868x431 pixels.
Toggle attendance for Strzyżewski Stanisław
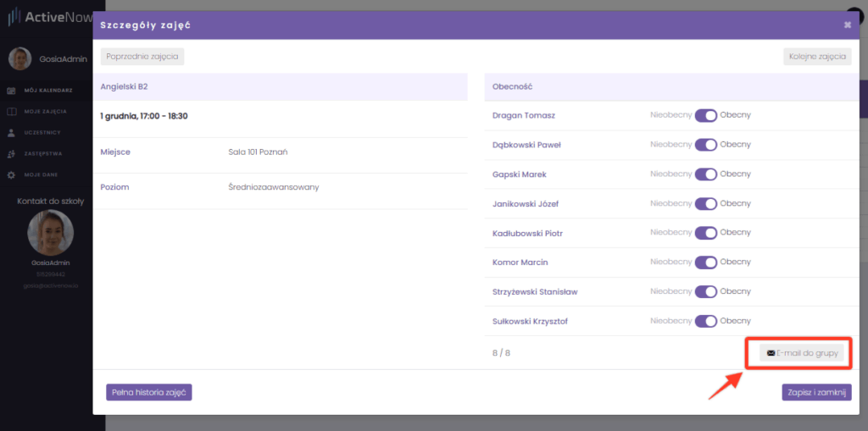click(706, 291)
